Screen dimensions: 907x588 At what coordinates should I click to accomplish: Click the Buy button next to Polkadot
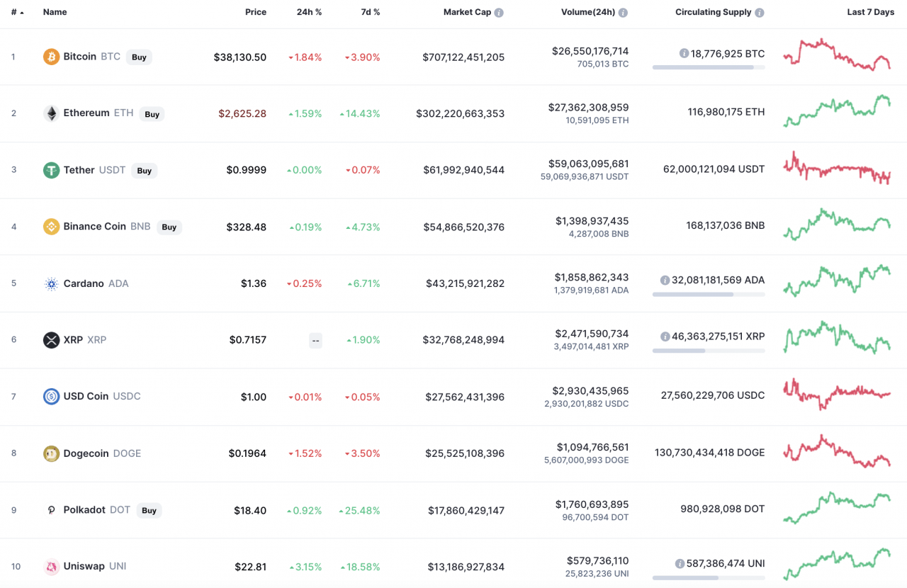tap(149, 511)
